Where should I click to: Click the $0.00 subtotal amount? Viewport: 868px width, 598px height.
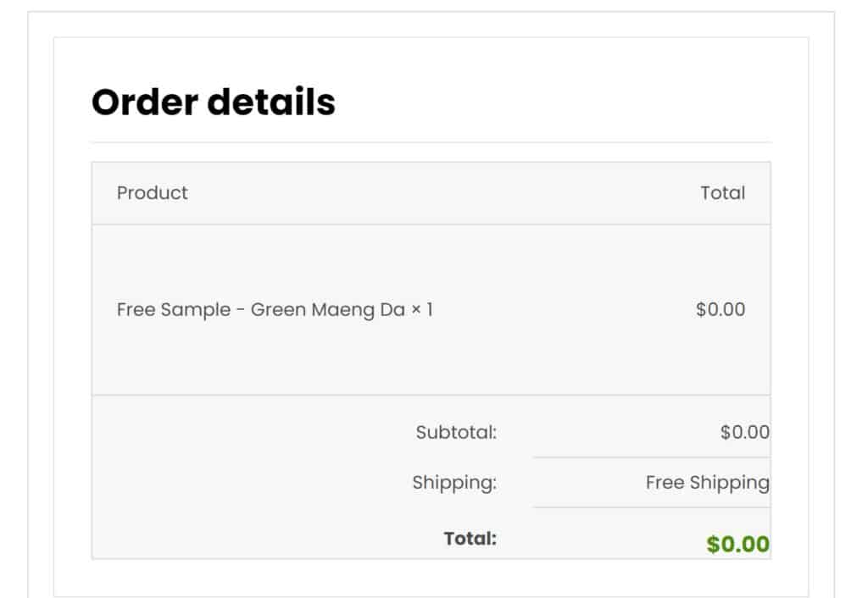pos(744,433)
